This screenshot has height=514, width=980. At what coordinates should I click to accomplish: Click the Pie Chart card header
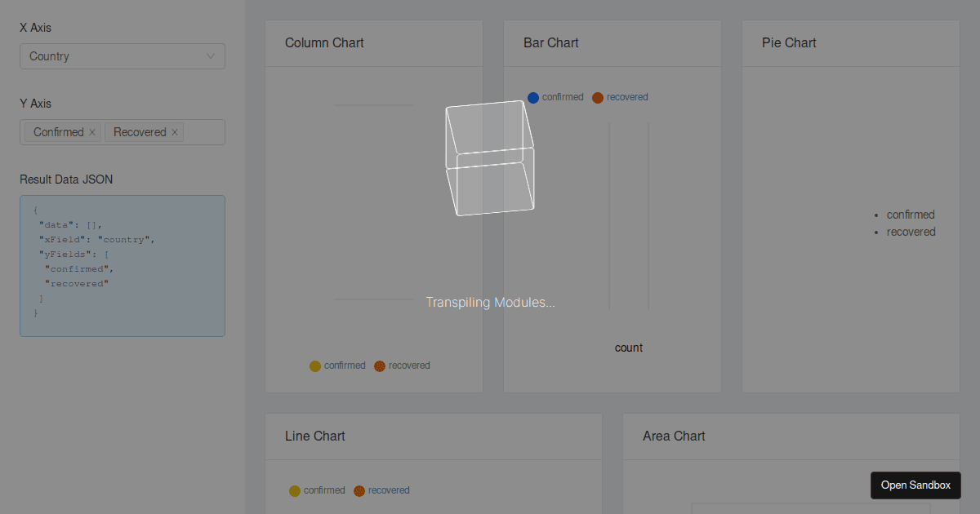pyautogui.click(x=789, y=42)
